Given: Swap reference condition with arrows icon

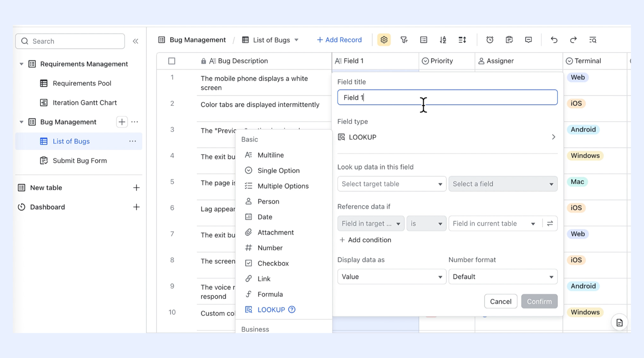Looking at the screenshot, I should coord(550,223).
